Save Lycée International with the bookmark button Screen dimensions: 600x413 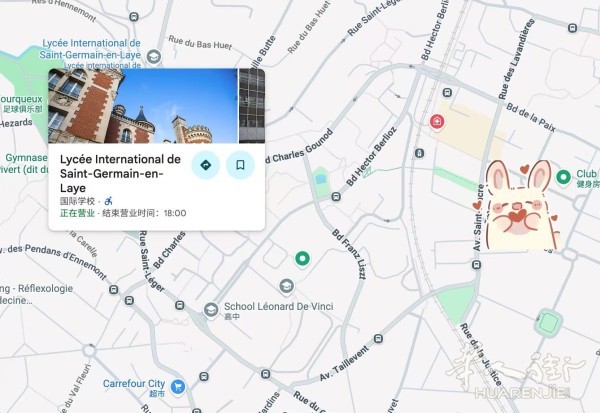pyautogui.click(x=240, y=165)
